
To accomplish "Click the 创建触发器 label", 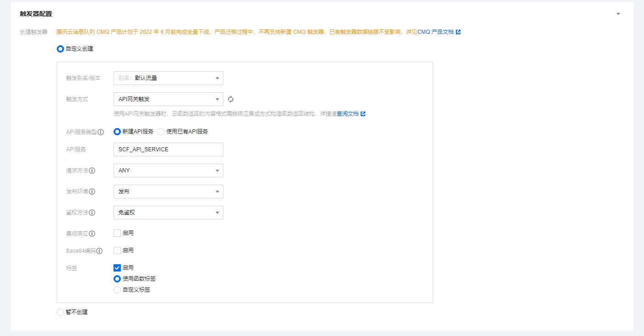I will [34, 32].
